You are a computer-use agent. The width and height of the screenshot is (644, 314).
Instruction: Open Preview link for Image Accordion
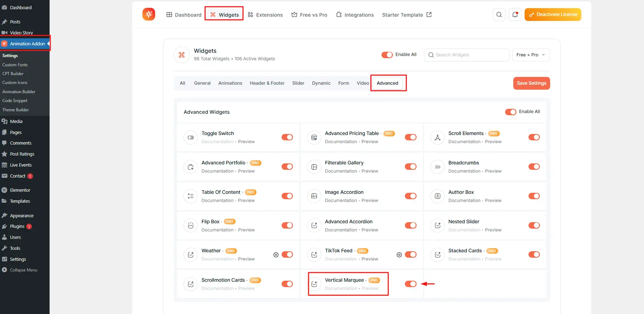tap(370, 201)
